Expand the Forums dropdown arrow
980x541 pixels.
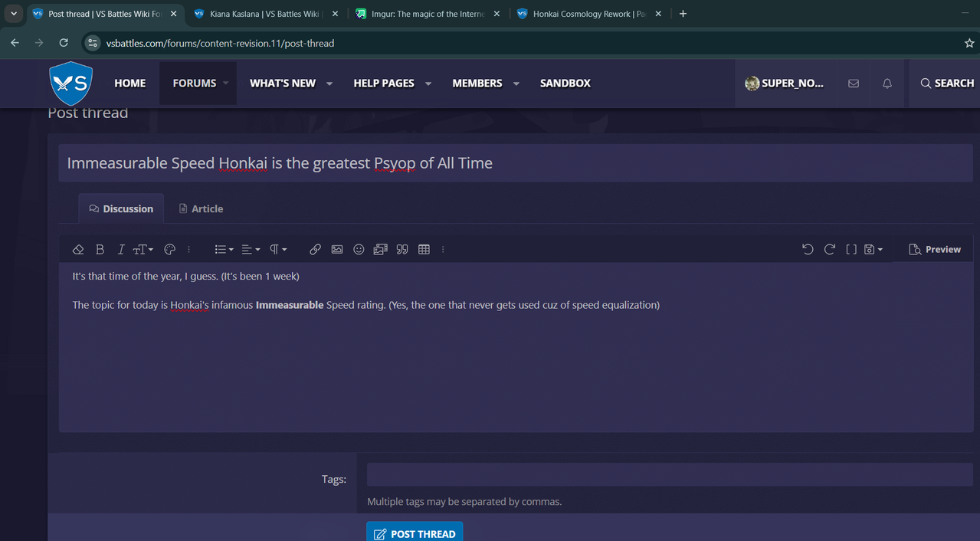click(x=226, y=84)
